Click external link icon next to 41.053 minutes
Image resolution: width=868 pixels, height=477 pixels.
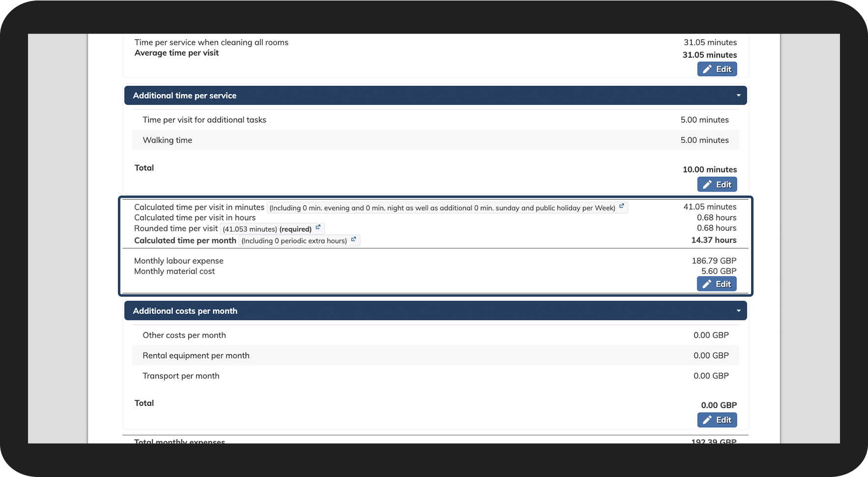click(x=318, y=227)
